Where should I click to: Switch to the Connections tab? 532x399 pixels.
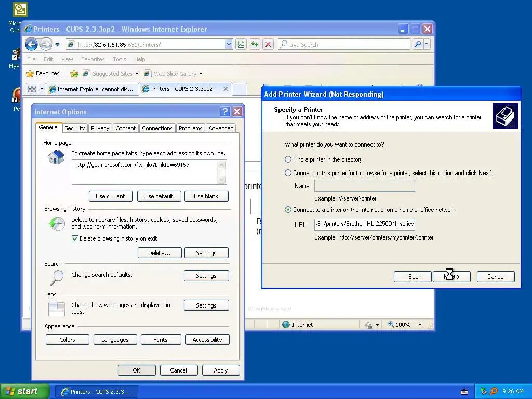[157, 128]
